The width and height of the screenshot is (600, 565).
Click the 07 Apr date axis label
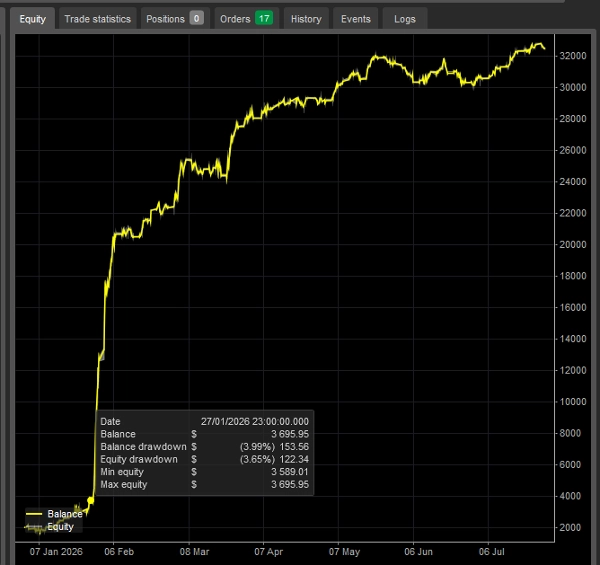tap(269, 552)
